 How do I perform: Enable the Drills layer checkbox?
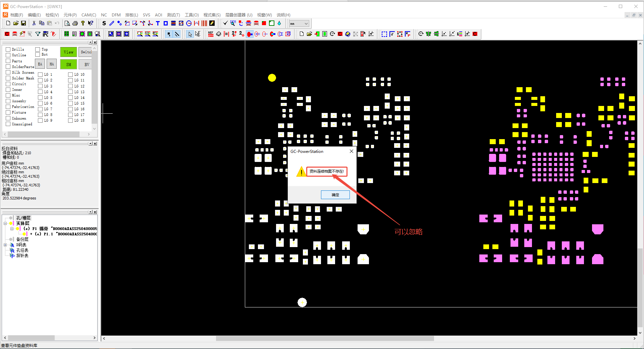pos(8,49)
